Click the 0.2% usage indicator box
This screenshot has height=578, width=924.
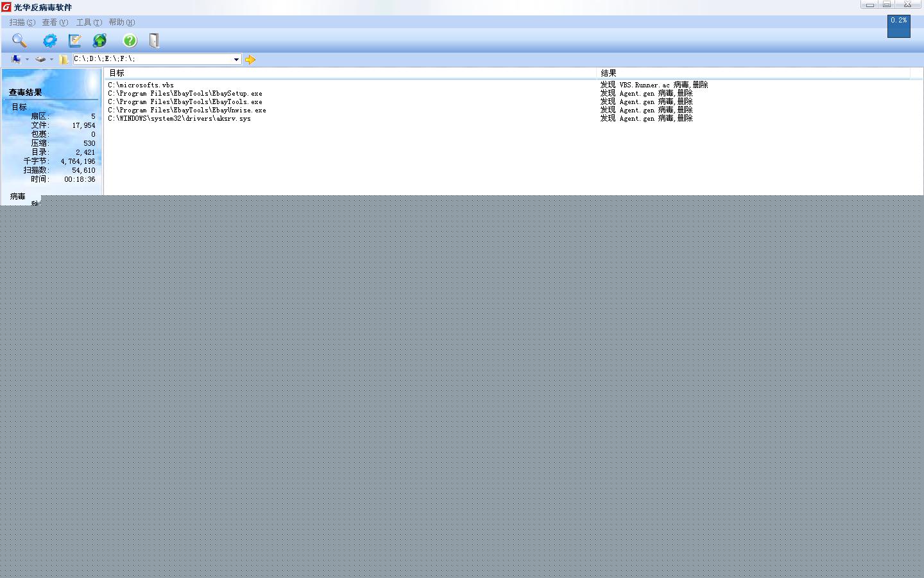tap(898, 26)
